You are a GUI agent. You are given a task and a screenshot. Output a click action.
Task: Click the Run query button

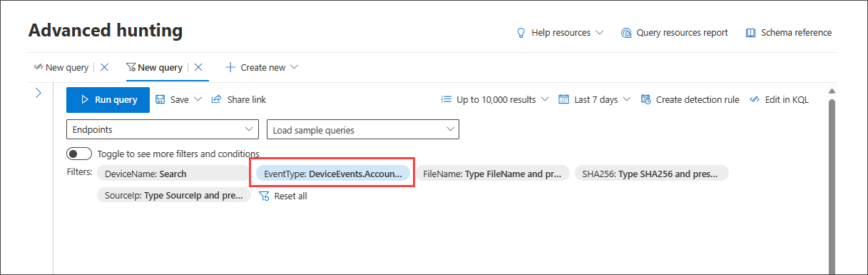point(108,100)
